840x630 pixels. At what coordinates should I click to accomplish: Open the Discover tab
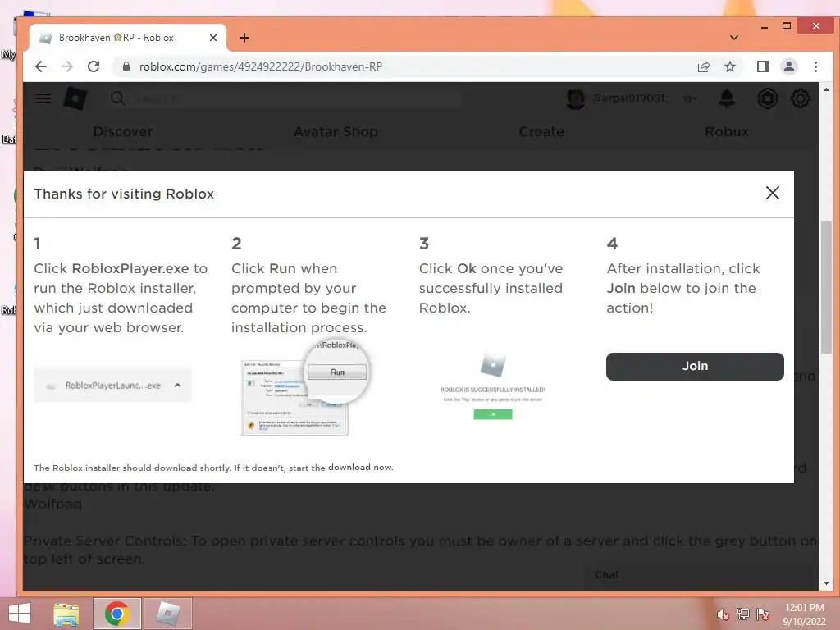pyautogui.click(x=123, y=132)
